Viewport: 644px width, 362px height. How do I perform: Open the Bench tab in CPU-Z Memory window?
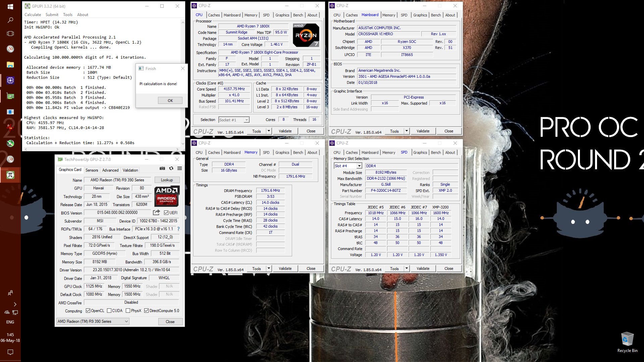pyautogui.click(x=298, y=153)
